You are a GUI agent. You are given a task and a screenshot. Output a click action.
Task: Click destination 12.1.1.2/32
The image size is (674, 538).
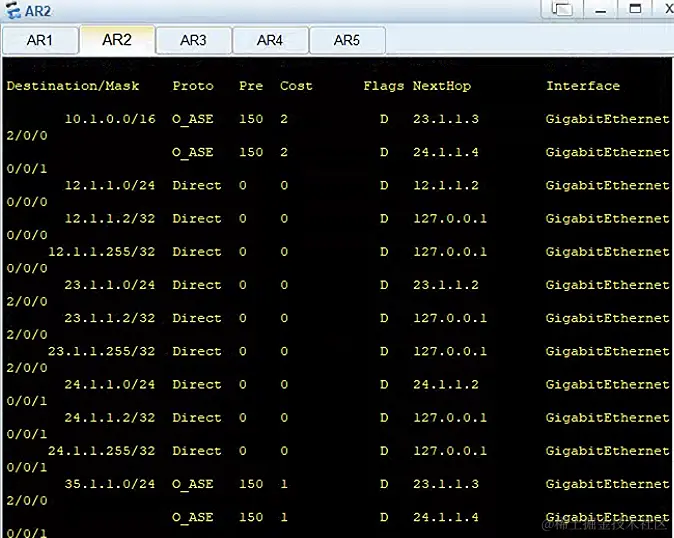click(x=110, y=219)
